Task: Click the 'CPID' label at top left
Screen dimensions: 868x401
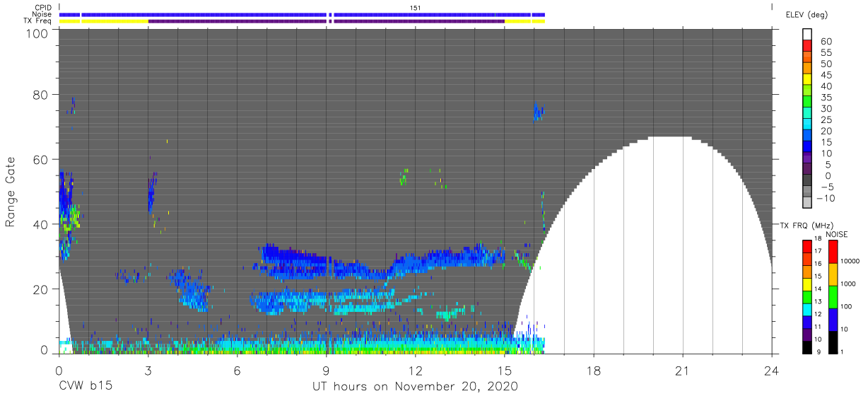Action: tap(42, 7)
